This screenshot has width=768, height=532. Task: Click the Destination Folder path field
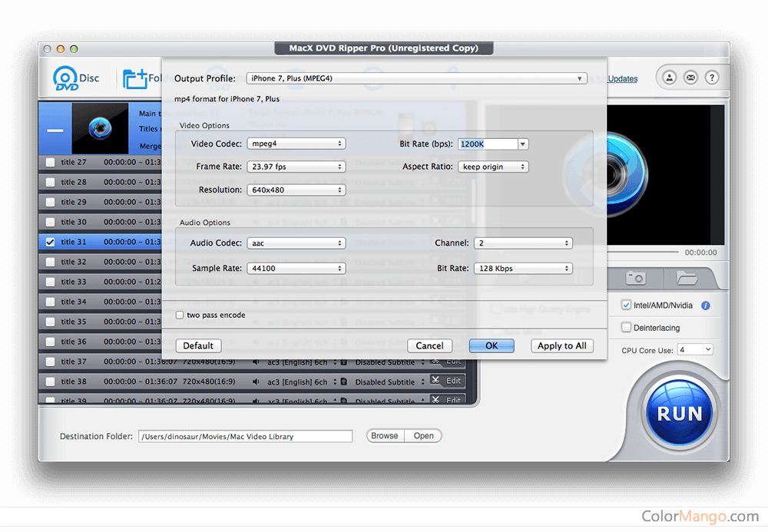pos(246,437)
